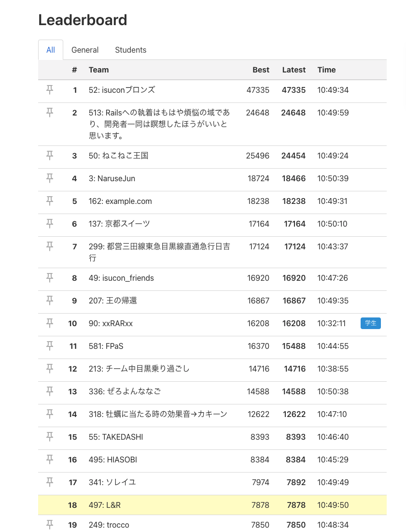This screenshot has width=406, height=532.
Task: Switch to the General tab
Action: (85, 50)
